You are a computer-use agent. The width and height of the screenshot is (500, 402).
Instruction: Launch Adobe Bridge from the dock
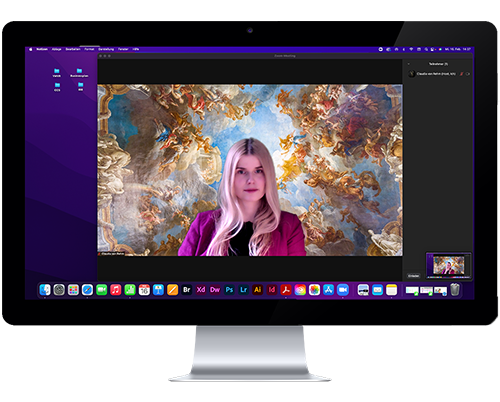(187, 290)
